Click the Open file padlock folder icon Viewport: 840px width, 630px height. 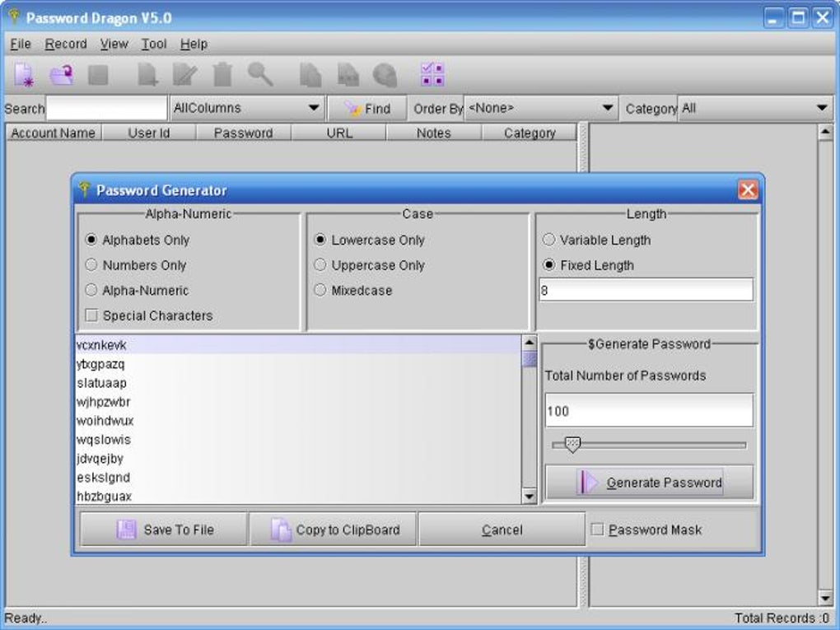point(61,75)
